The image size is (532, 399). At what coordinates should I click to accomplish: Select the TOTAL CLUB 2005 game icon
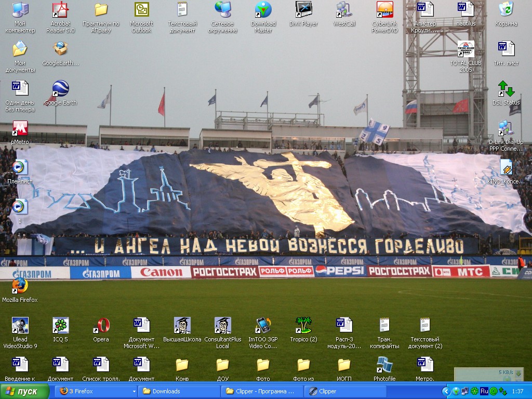[x=465, y=49]
